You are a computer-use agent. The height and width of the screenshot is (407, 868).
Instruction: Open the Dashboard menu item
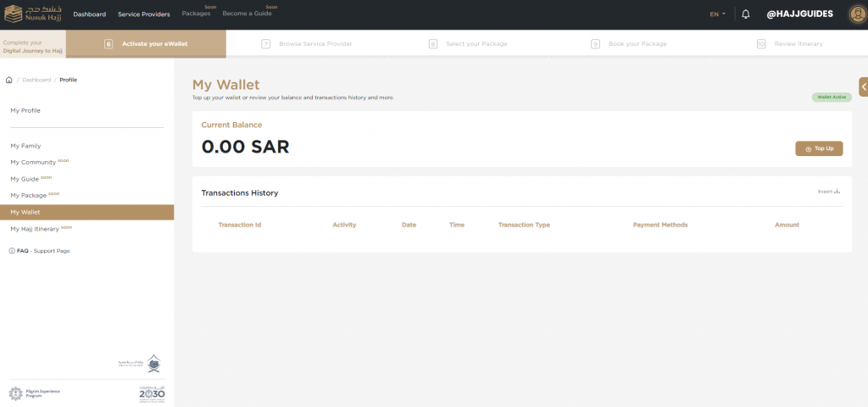tap(90, 14)
